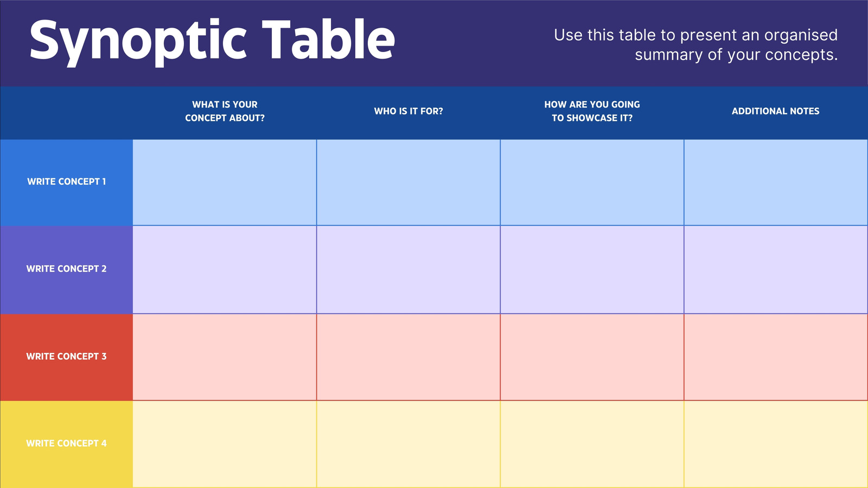The width and height of the screenshot is (868, 488).
Task: Click 'How are you going to showcase it?' header
Action: click(x=592, y=111)
